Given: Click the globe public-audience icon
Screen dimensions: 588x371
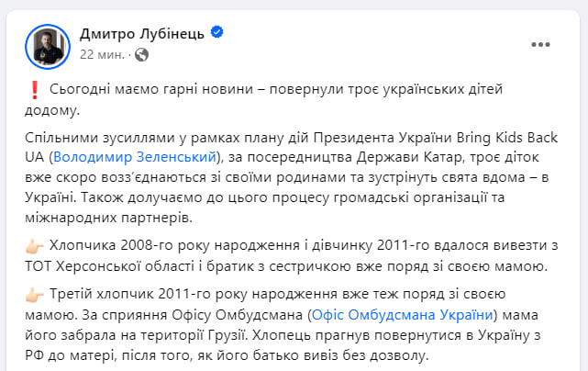Looking at the screenshot, I should [141, 55].
